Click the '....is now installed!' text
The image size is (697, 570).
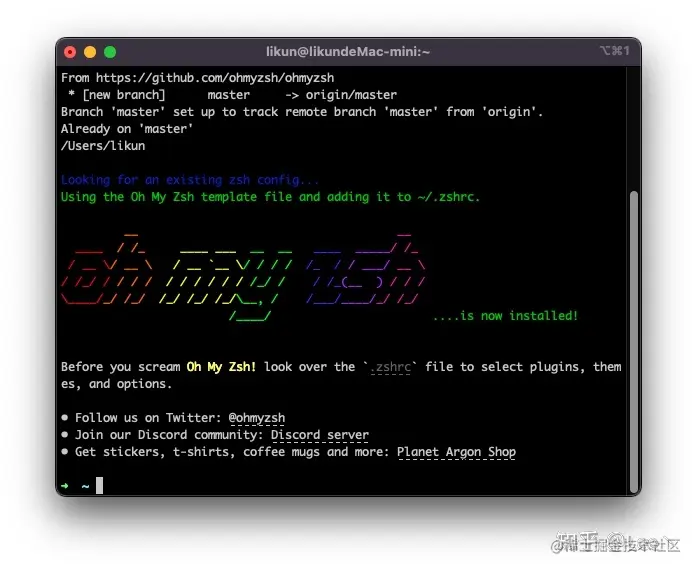505,316
